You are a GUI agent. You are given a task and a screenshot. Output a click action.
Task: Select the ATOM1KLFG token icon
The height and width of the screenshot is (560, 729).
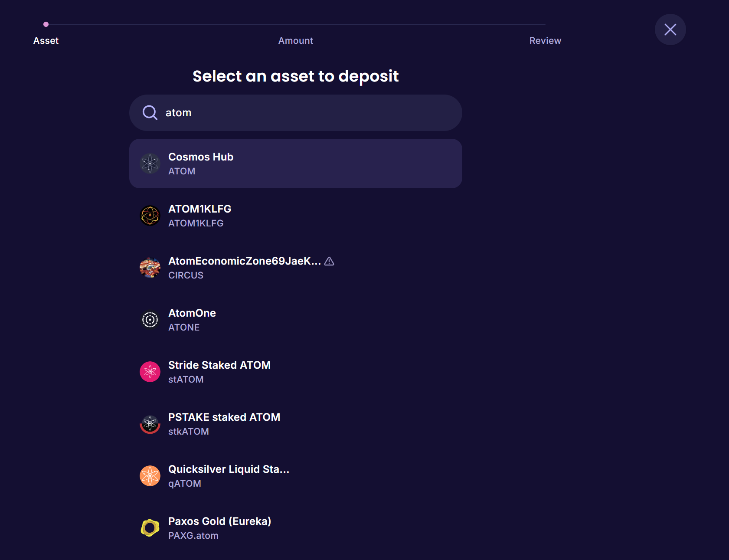click(150, 216)
